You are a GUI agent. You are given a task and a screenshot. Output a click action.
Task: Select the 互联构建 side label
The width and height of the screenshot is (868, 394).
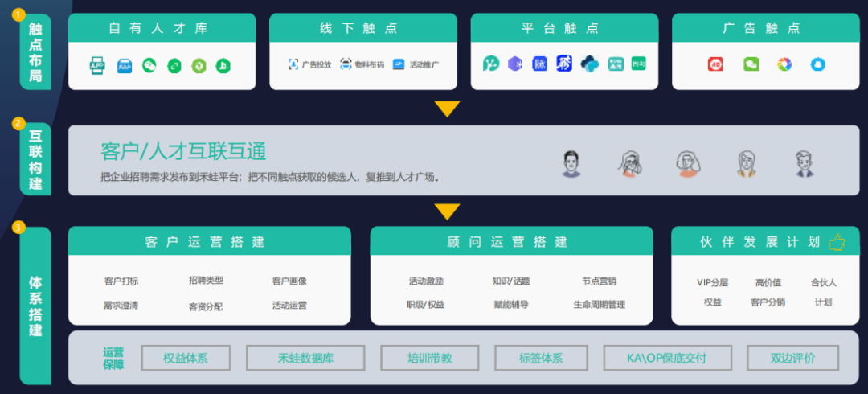pos(35,159)
